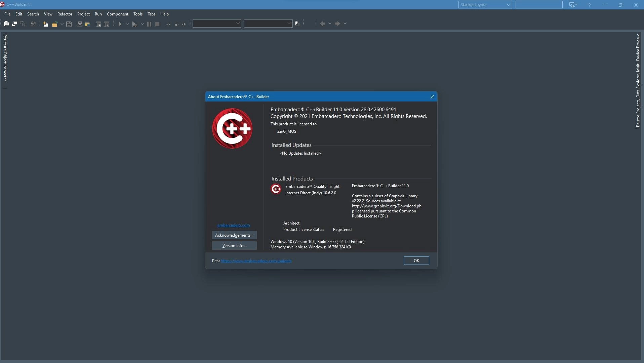Open the Component menu

[118, 14]
